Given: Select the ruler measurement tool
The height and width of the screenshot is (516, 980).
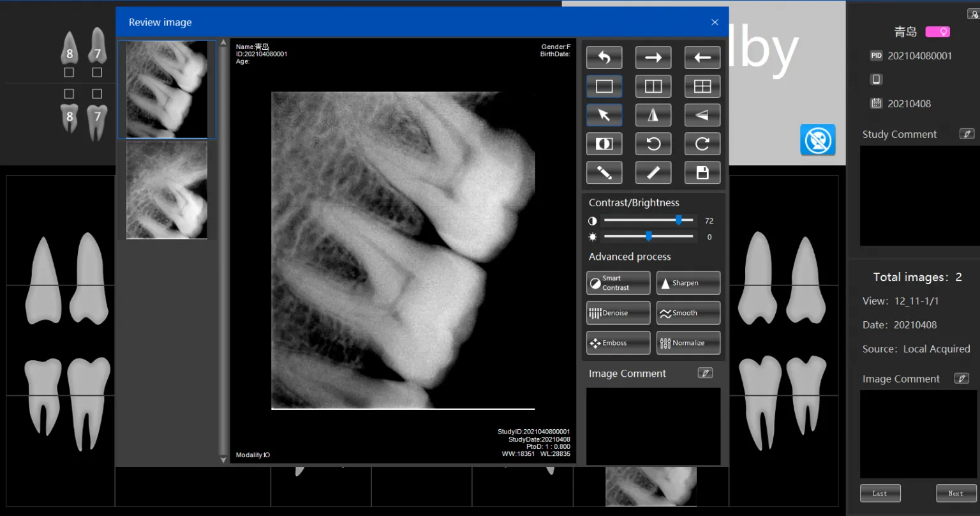Looking at the screenshot, I should 653,172.
